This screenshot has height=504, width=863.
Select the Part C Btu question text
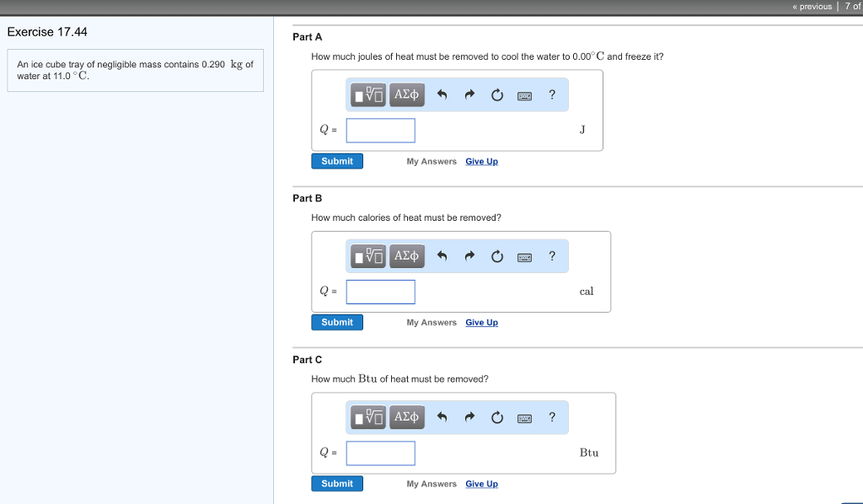pyautogui.click(x=399, y=378)
